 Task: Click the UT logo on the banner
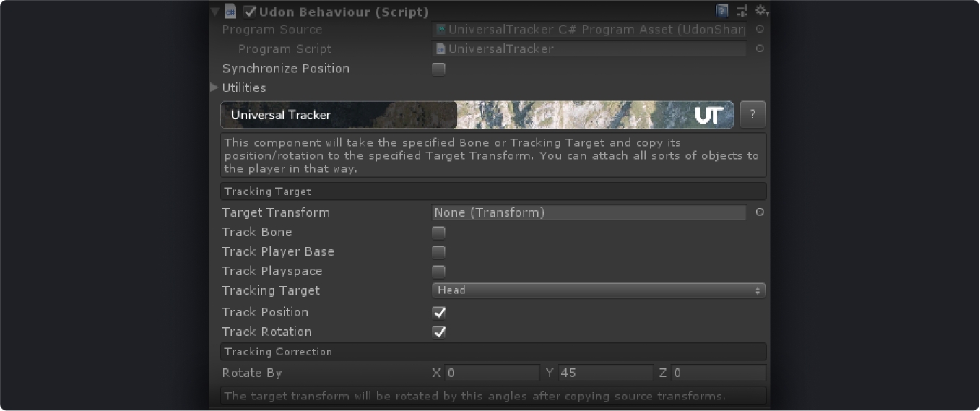pyautogui.click(x=708, y=115)
